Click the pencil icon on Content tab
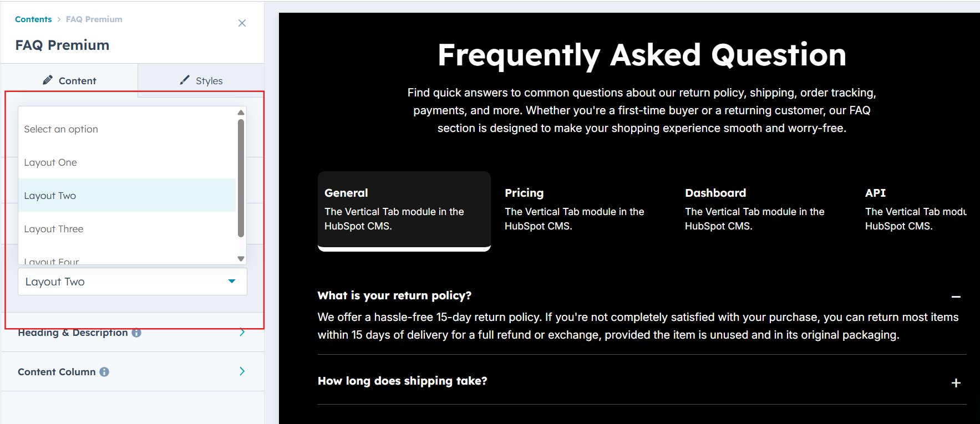The height and width of the screenshot is (424, 980). coord(48,80)
